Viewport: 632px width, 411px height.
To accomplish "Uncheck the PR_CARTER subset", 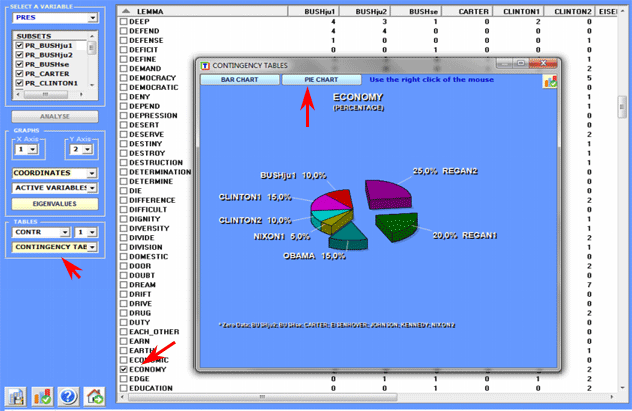I will (x=19, y=74).
